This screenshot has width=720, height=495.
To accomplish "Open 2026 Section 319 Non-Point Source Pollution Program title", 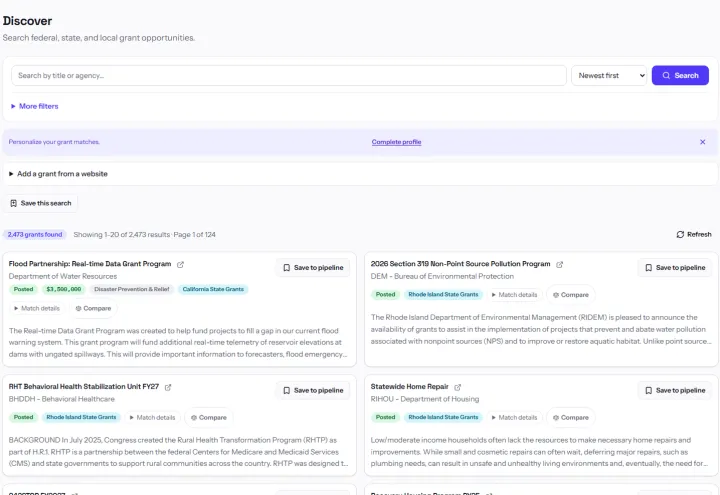I will click(x=460, y=264).
